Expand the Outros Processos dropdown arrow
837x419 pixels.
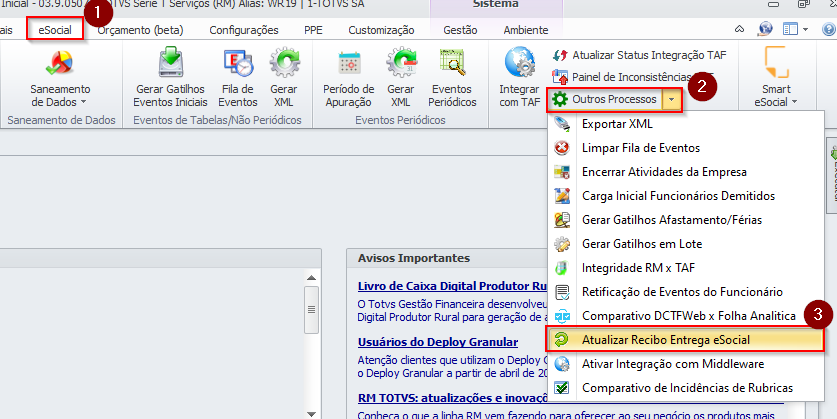click(672, 100)
